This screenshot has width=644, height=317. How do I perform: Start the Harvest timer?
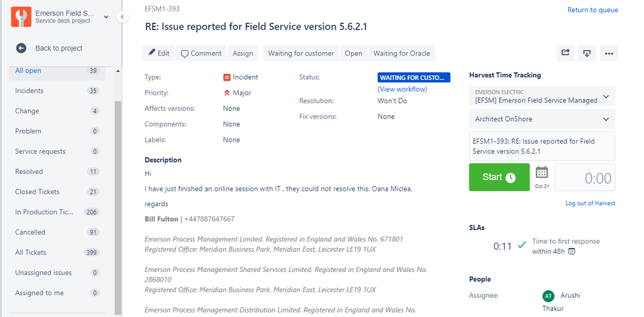point(499,177)
